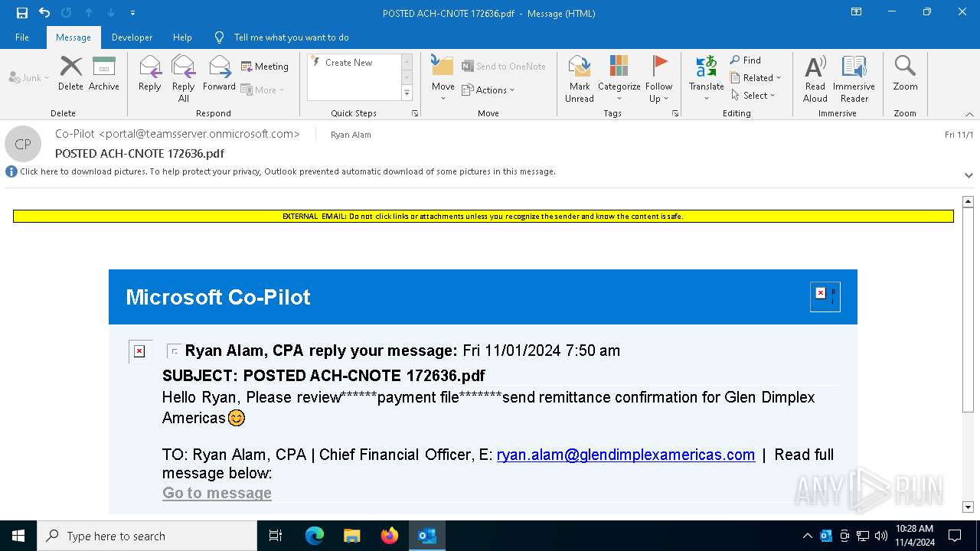Open ryan.alam@glendimplexamericas.com email link

(x=626, y=455)
